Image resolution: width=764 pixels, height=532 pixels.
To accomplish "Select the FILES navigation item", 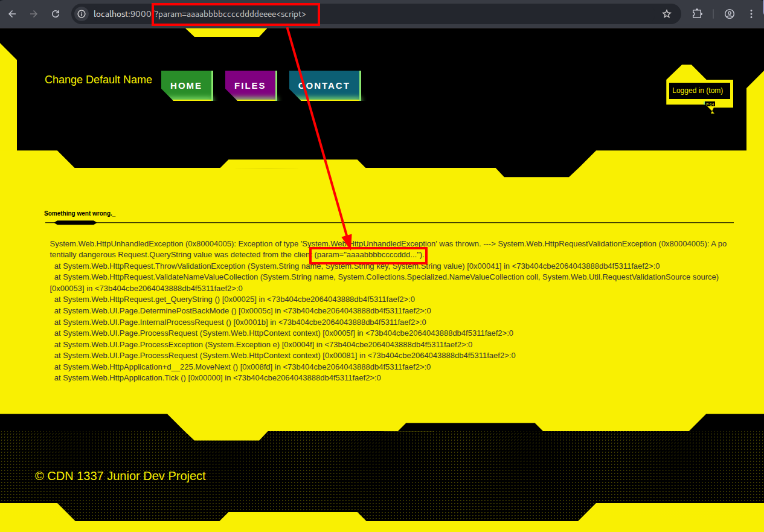I will coord(250,85).
